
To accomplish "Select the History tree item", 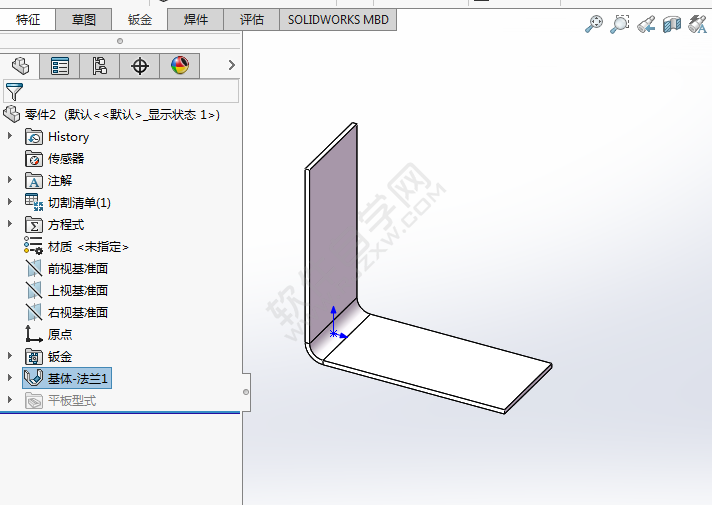I will 69,137.
